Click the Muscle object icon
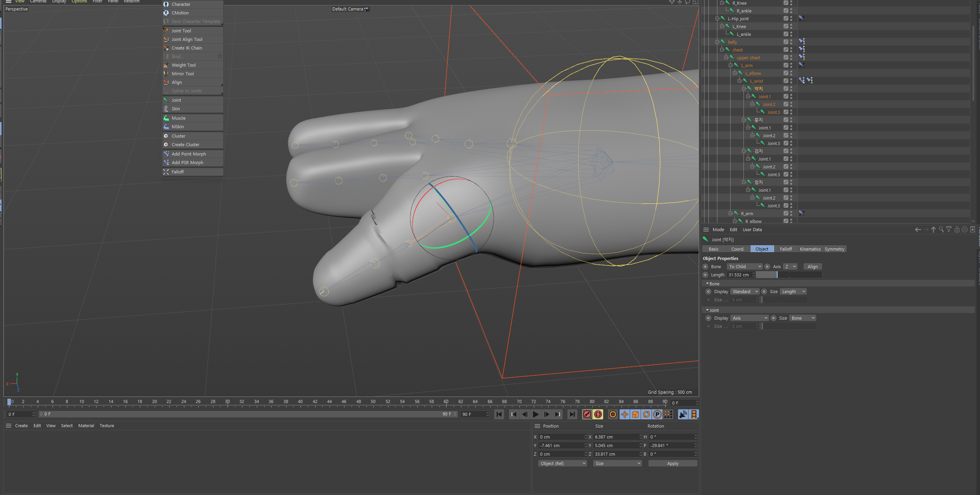 [166, 118]
